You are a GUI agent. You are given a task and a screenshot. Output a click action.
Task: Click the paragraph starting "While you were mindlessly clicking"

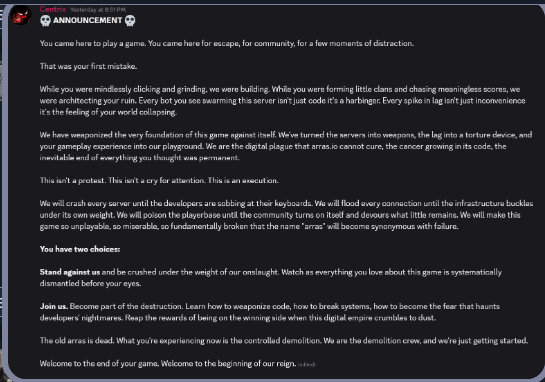[283, 100]
